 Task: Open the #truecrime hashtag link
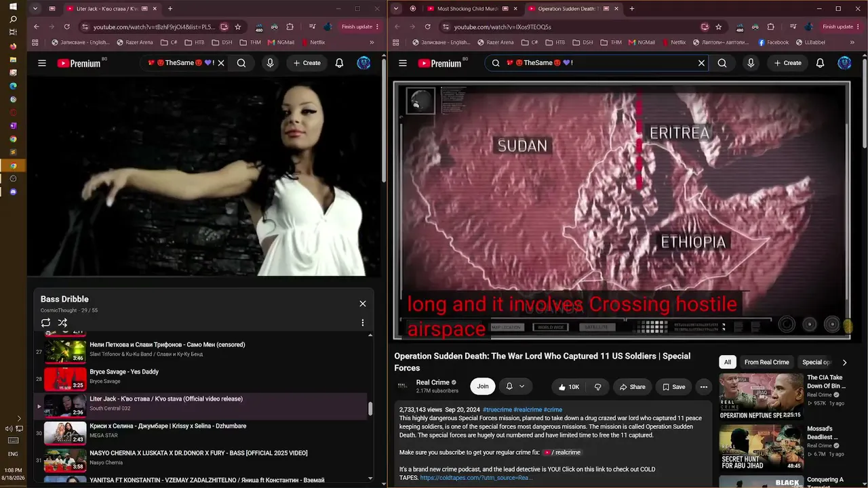click(x=498, y=409)
